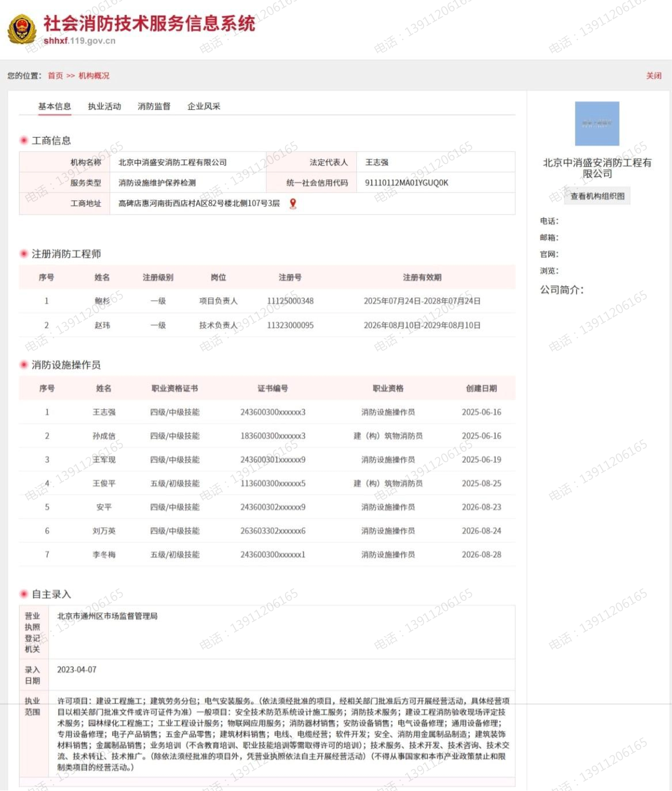Click operator name 李冬梅
The height and width of the screenshot is (791, 672).
point(104,555)
